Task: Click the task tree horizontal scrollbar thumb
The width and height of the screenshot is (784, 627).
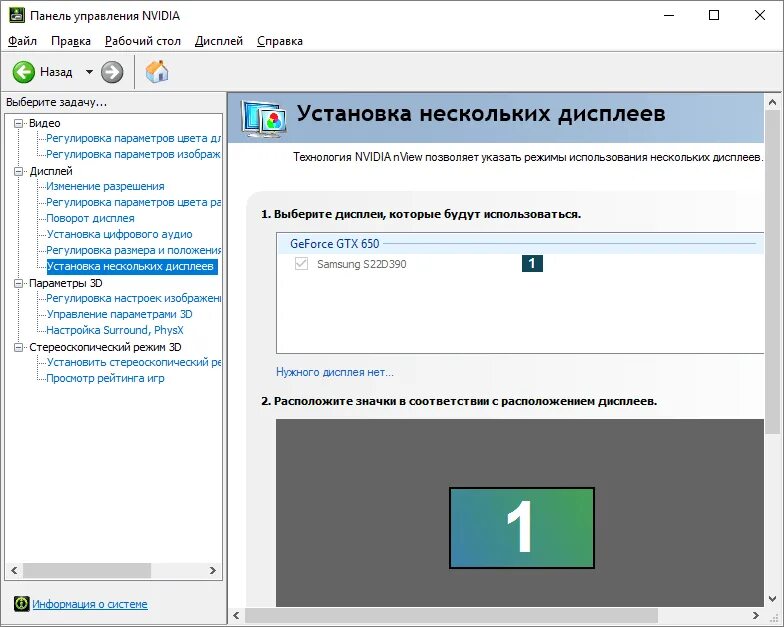Action: click(x=87, y=570)
